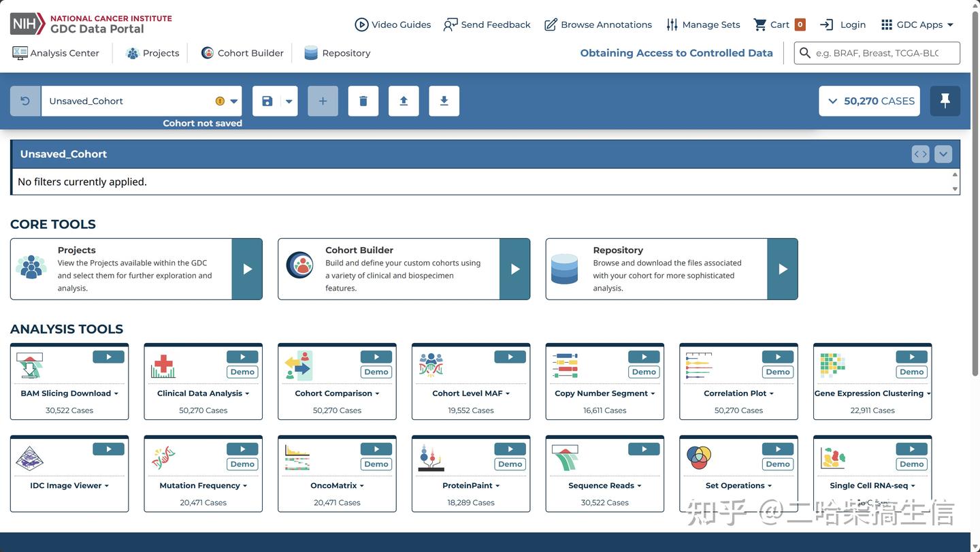Viewport: 980px width, 552px height.
Task: Click Send Feedback button
Action: [487, 25]
